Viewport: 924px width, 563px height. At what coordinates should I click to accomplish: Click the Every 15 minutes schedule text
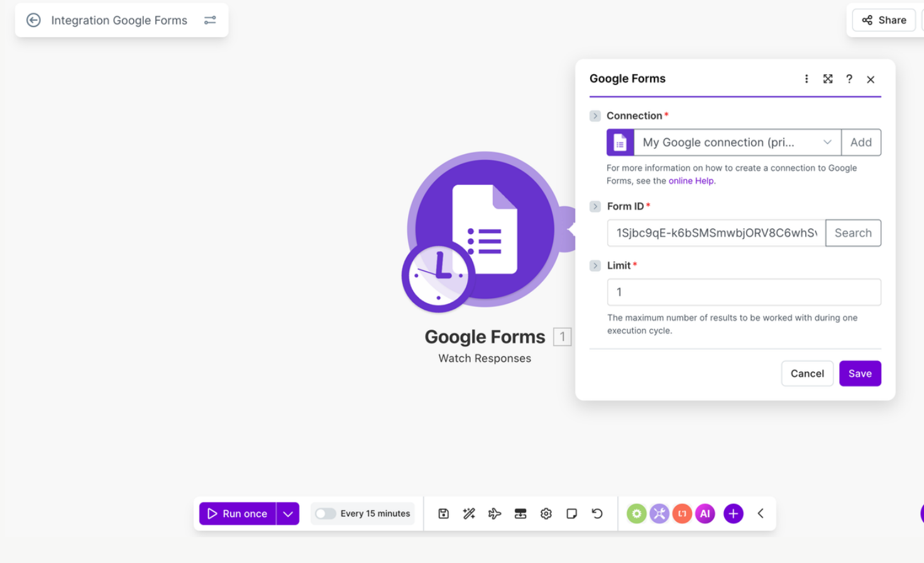point(375,513)
